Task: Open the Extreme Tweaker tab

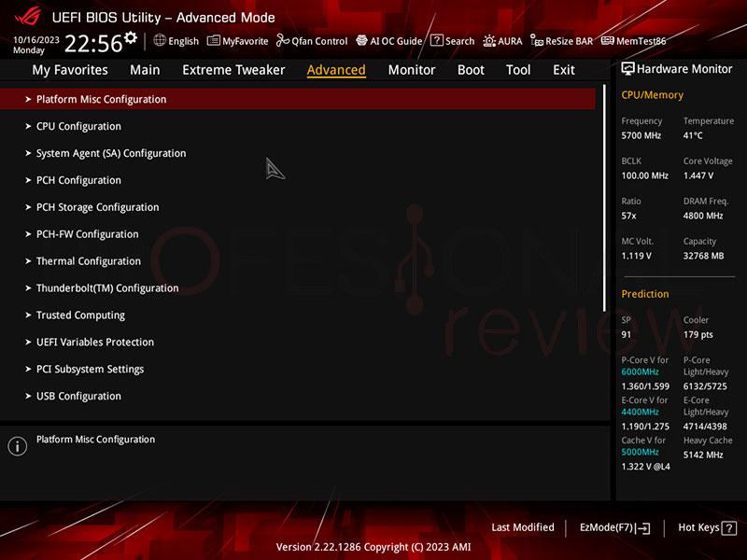Action: [233, 70]
